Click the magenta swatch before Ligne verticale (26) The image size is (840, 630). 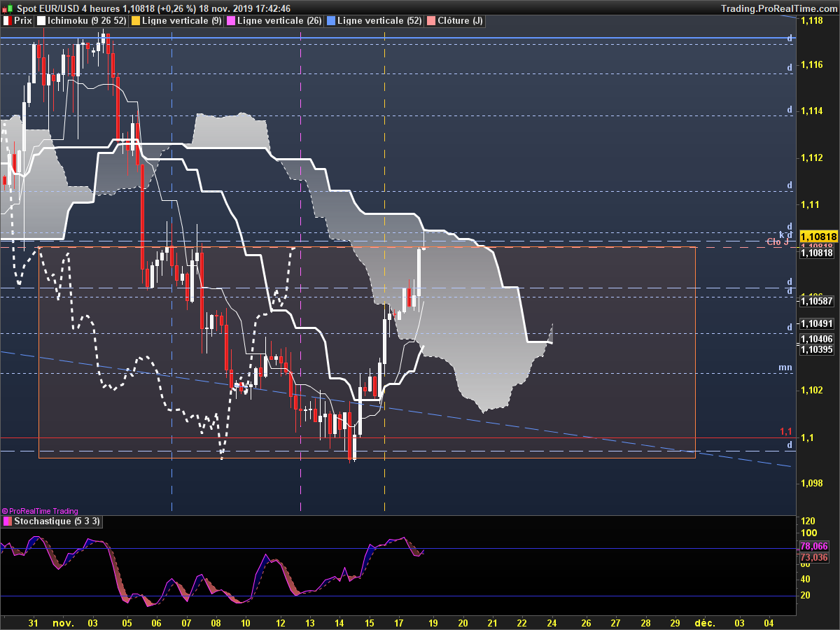(231, 21)
